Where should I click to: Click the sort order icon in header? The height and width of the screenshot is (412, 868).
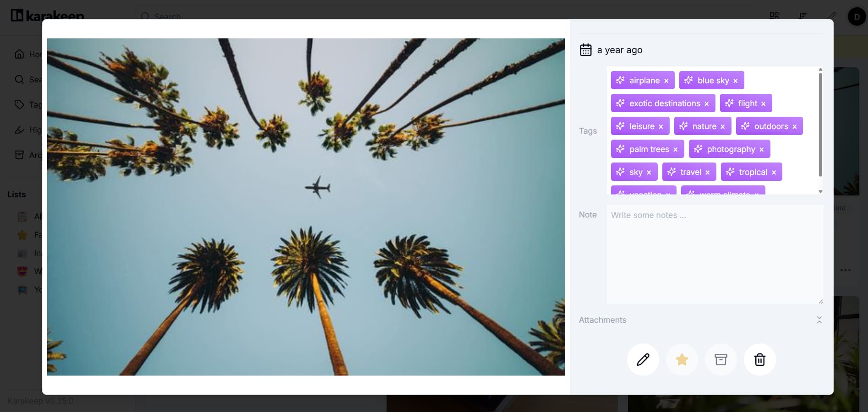802,16
